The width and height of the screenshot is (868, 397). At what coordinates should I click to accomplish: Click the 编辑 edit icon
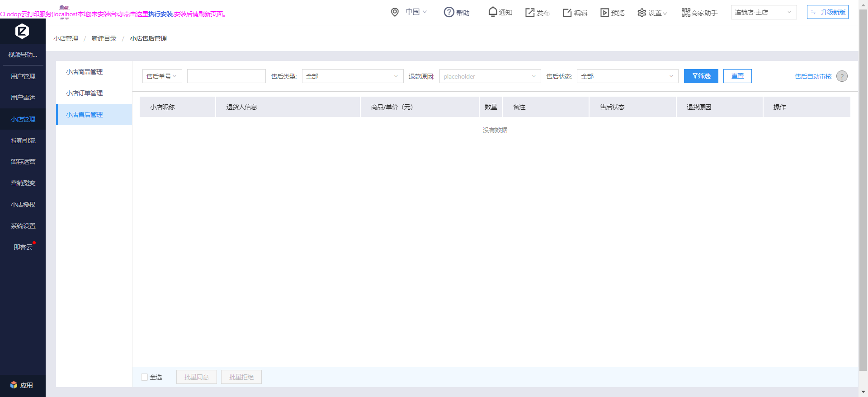pos(567,13)
